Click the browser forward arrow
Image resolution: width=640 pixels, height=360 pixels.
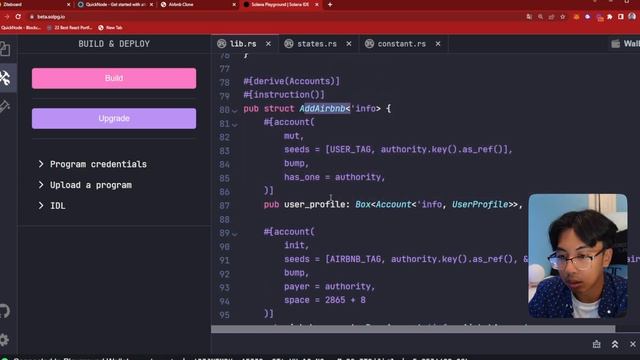7,17
